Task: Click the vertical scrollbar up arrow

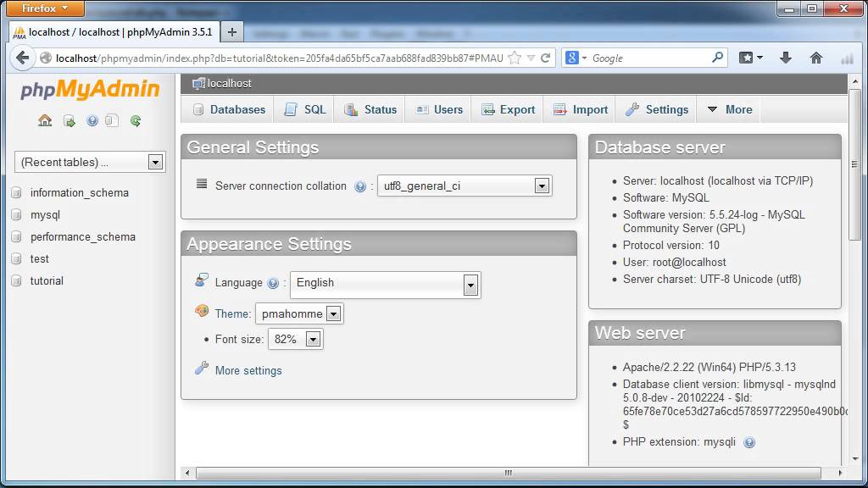Action: point(855,81)
